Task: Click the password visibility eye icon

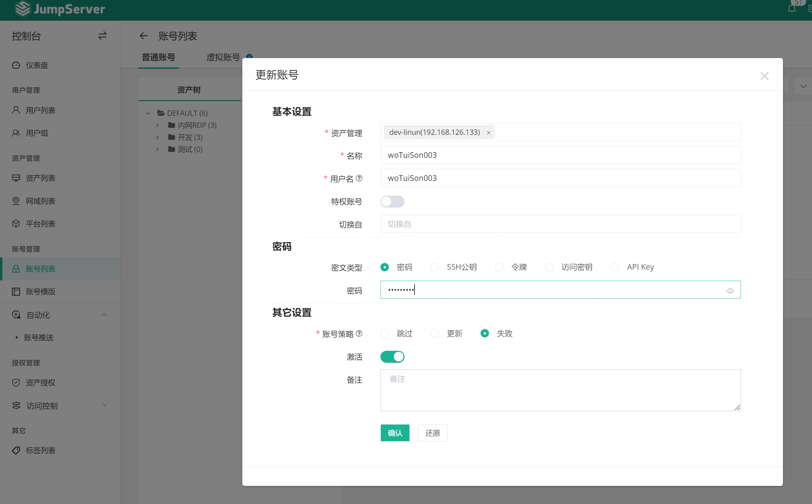Action: pyautogui.click(x=730, y=291)
